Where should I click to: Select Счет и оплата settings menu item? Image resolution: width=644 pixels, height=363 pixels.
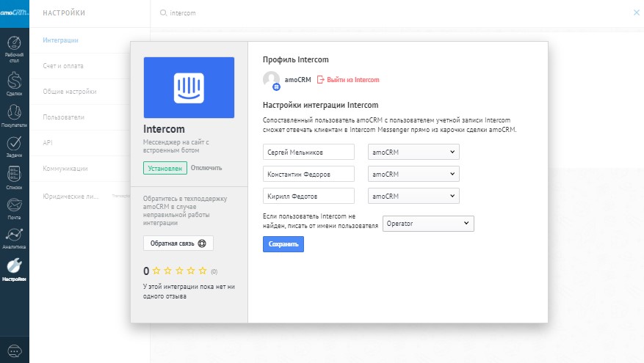(63, 66)
